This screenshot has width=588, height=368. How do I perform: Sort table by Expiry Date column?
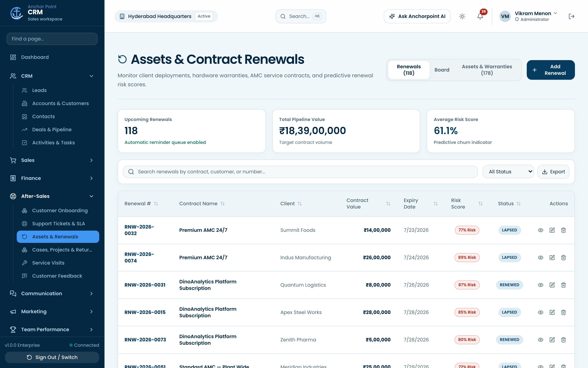(x=421, y=203)
